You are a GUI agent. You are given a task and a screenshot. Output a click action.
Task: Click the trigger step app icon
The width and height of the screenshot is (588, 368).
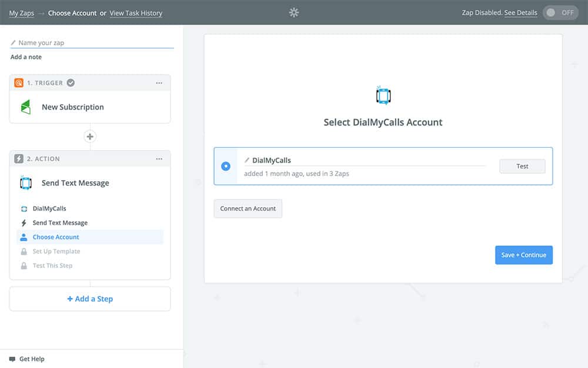pyautogui.click(x=19, y=83)
